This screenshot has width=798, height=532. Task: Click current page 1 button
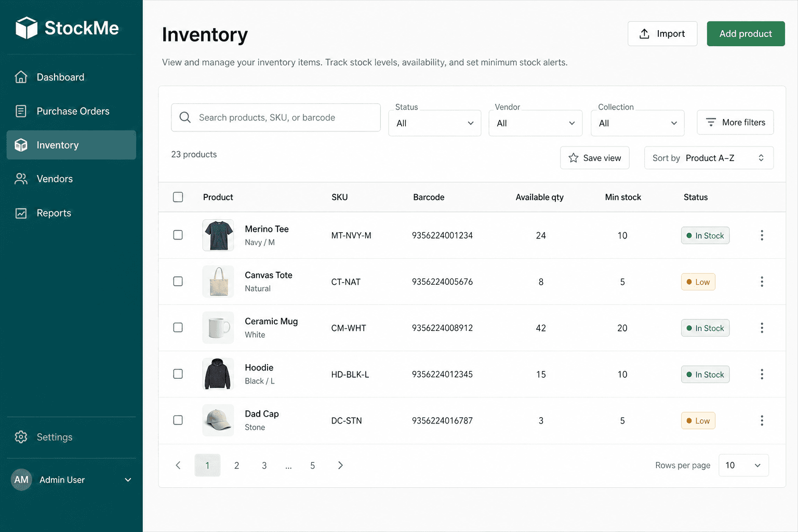(207, 465)
